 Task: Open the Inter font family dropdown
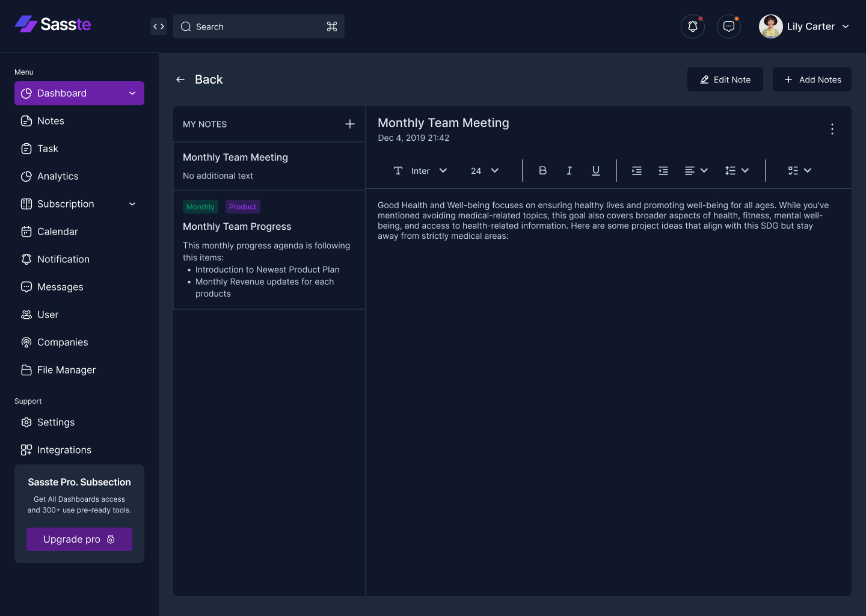pos(428,170)
